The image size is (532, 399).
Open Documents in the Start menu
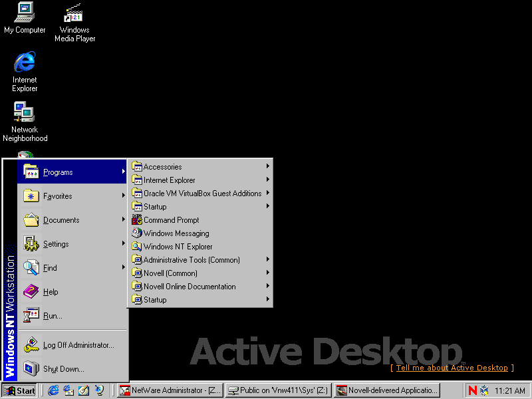coord(72,220)
